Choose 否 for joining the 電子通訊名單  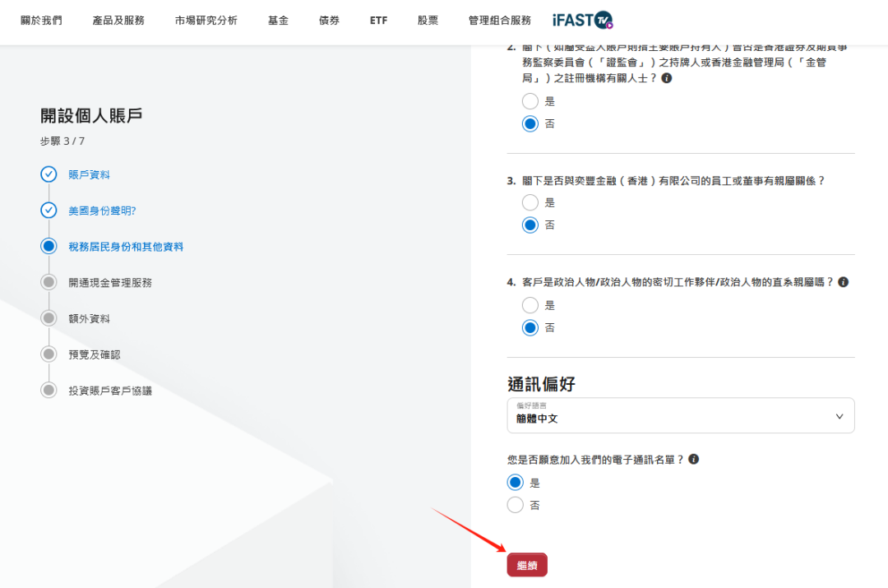tap(516, 505)
